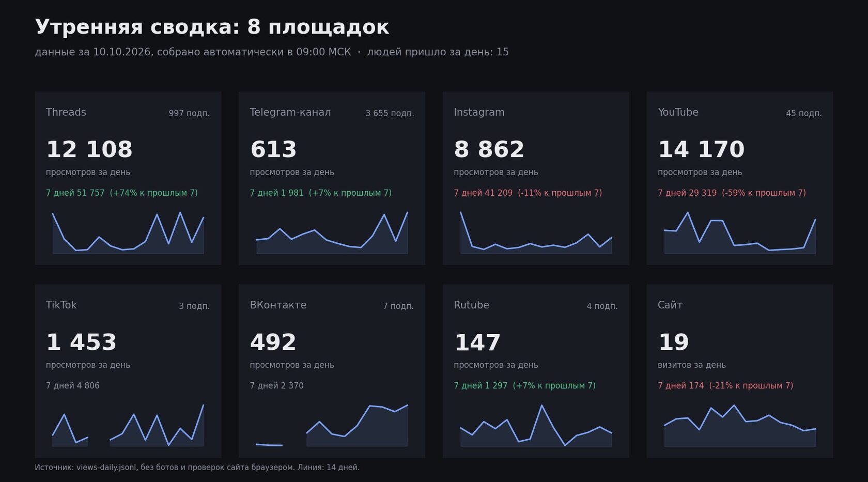Open the Rutube sparkline chart
Viewport: 868px width, 482px height.
[536, 425]
